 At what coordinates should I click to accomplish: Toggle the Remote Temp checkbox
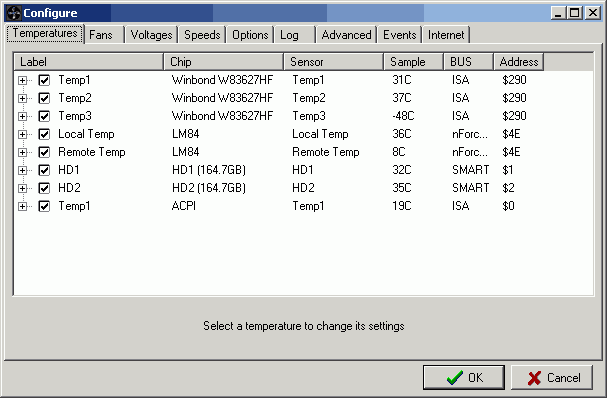tap(44, 152)
